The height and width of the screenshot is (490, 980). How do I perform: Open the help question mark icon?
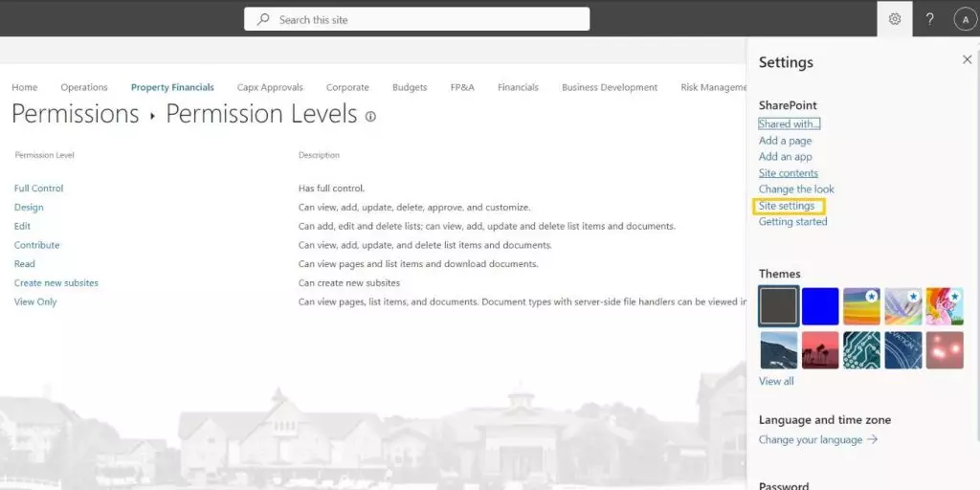[930, 19]
